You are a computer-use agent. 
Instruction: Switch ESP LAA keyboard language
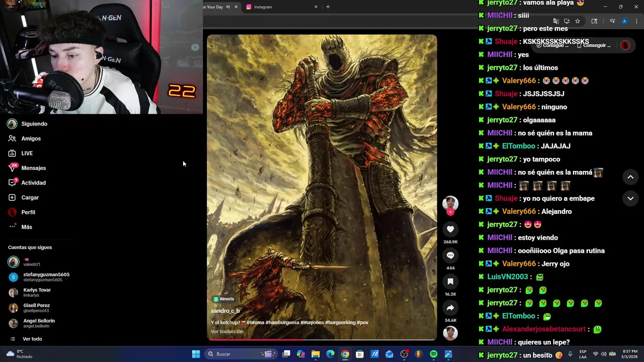coord(583,354)
